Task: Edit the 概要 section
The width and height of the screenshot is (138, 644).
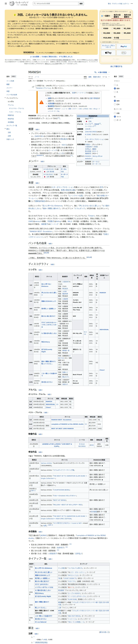Action: coord(37,130)
